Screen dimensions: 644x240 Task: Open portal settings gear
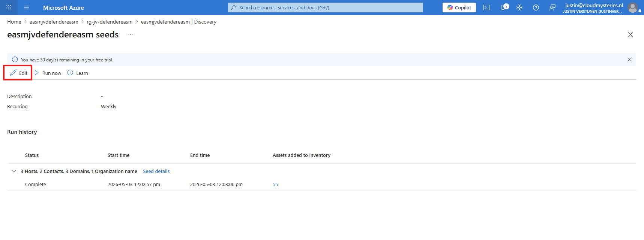pos(519,7)
